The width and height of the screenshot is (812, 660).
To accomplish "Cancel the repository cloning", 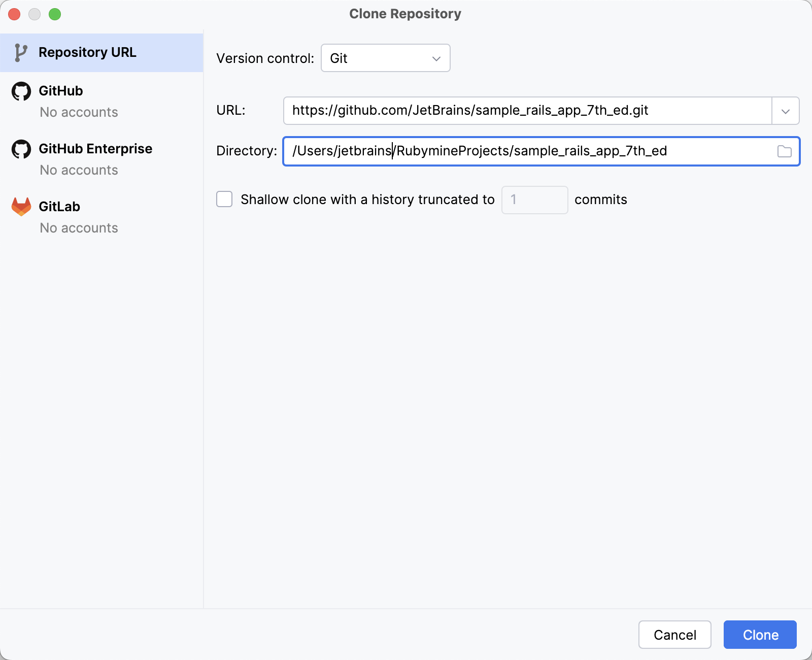I will 674,635.
